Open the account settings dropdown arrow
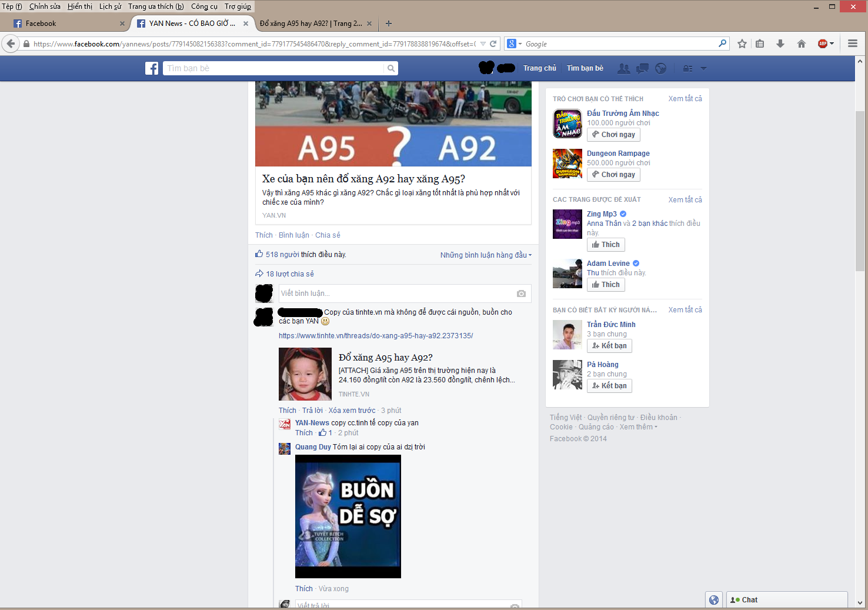The height and width of the screenshot is (610, 868). point(703,69)
